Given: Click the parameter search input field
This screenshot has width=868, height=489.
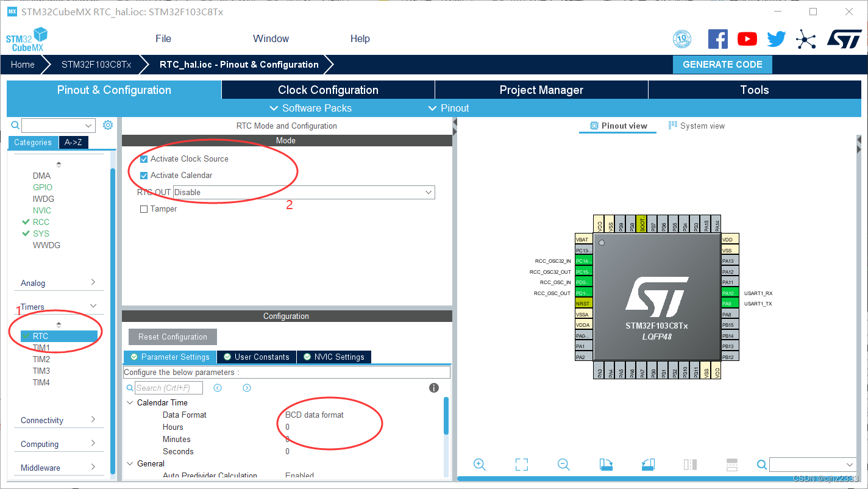Looking at the screenshot, I should click(168, 388).
